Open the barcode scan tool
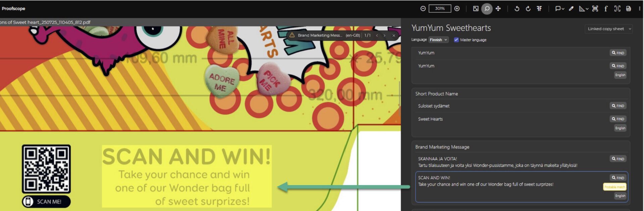Screen dimensions: 644x211 click(x=595, y=9)
